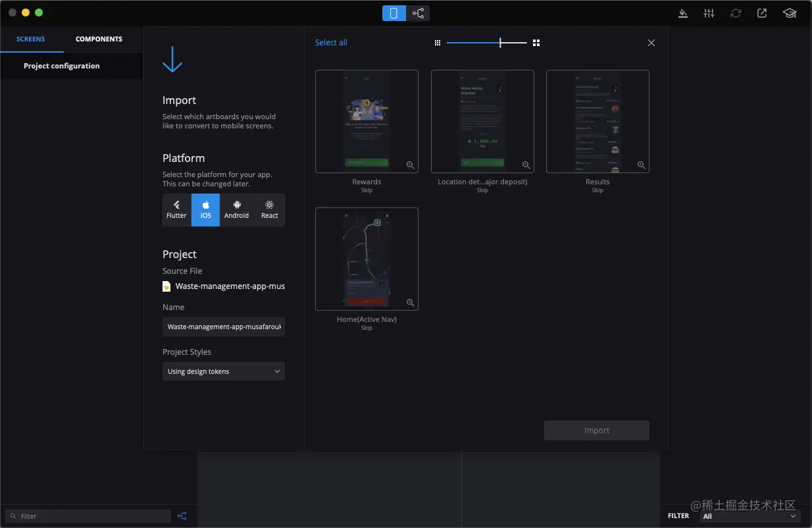Click the export share icon

762,13
